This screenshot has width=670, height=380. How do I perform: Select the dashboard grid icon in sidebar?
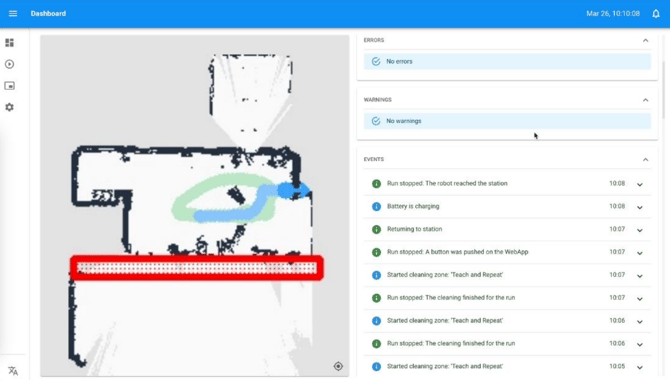[x=9, y=43]
